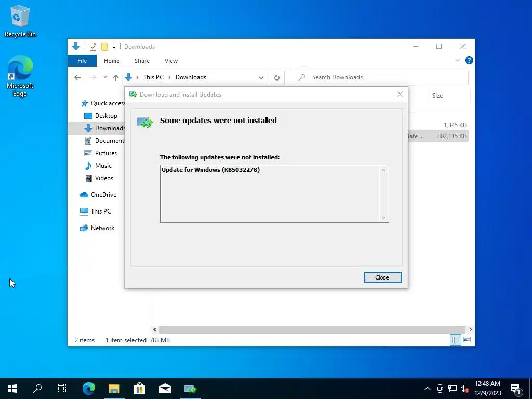Viewport: 532px width, 399px height.
Task: Close the Downloads Explorer window
Action: tap(463, 46)
